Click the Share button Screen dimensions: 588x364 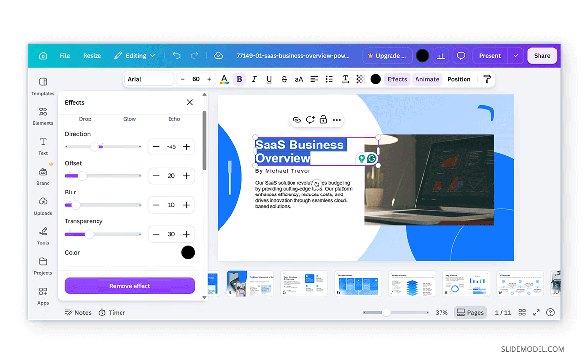point(542,56)
